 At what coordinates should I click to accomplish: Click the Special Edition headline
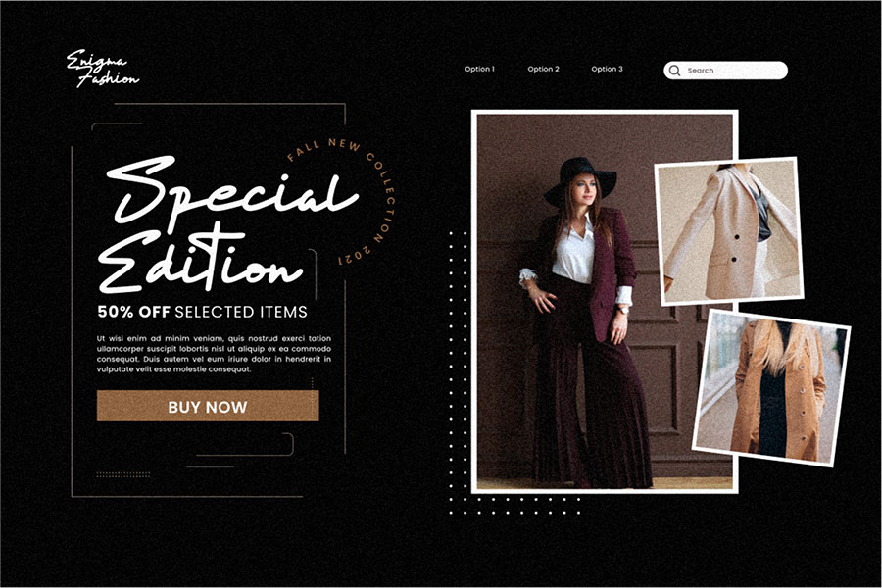[x=227, y=225]
